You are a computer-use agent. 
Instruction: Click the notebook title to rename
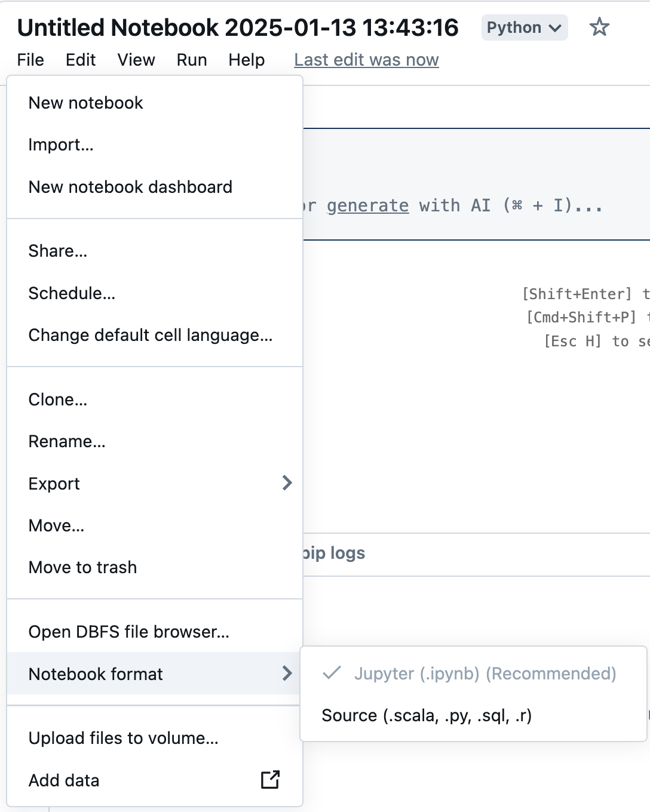[238, 27]
